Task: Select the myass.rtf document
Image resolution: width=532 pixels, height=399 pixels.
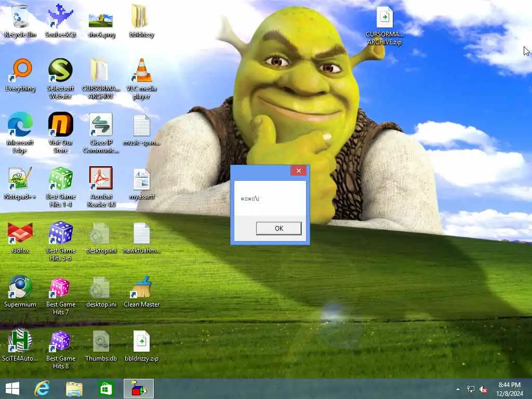Action: click(x=141, y=184)
